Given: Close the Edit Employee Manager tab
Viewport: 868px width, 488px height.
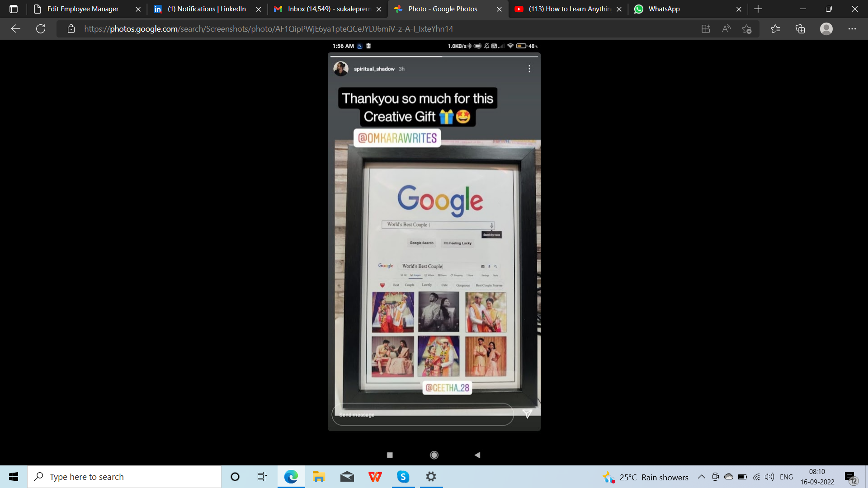Looking at the screenshot, I should tap(138, 9).
